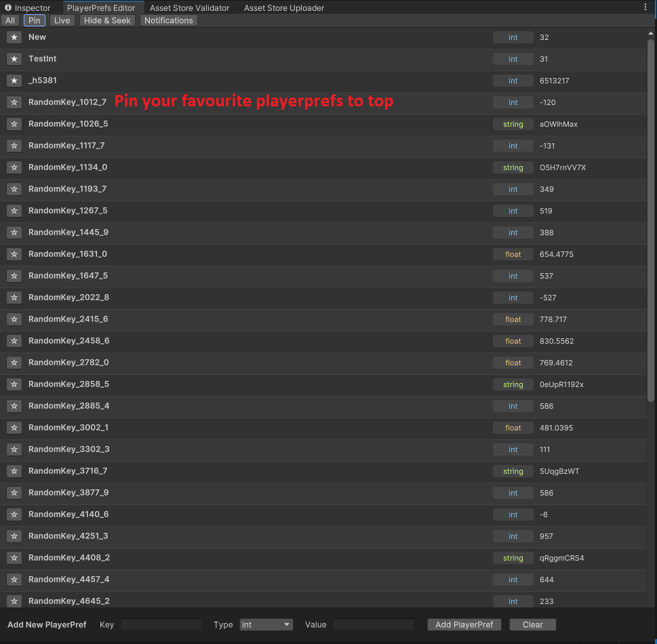Switch to the Asset Store Uploader tab

point(283,7)
